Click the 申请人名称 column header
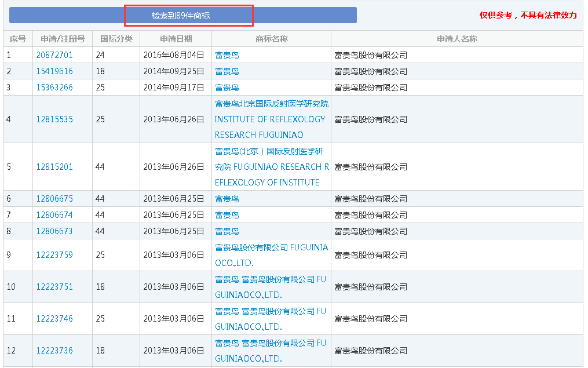This screenshot has height=368, width=588. pyautogui.click(x=456, y=39)
